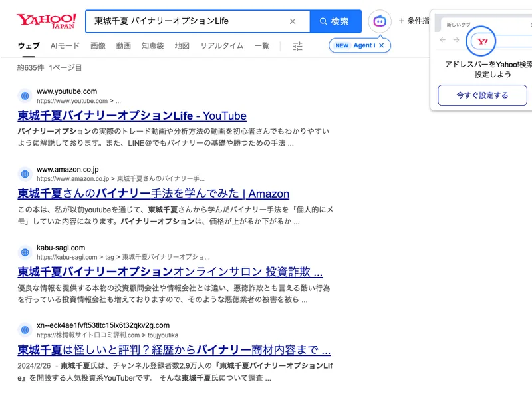Open the Agent i robot icon
This screenshot has height=394, width=532.
[x=380, y=21]
